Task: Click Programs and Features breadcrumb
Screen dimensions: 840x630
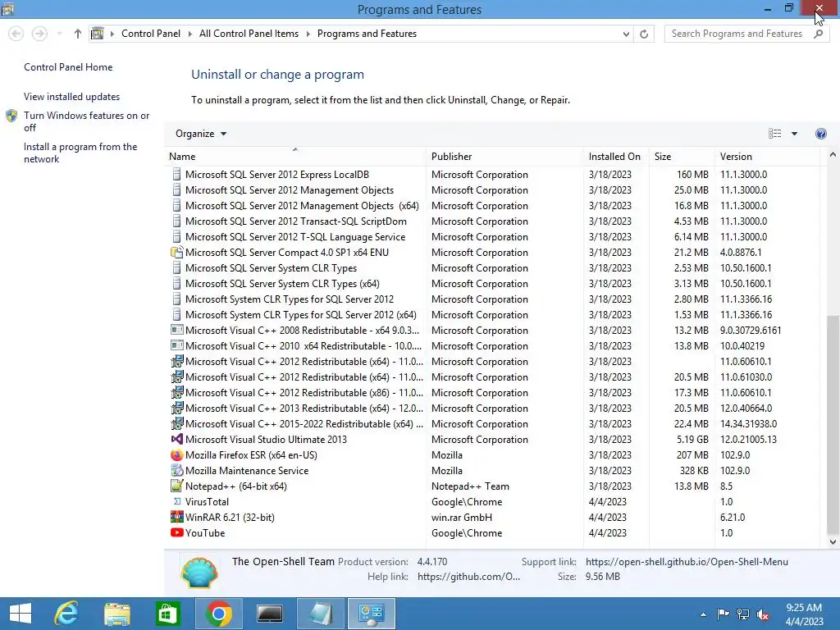Action: click(367, 33)
